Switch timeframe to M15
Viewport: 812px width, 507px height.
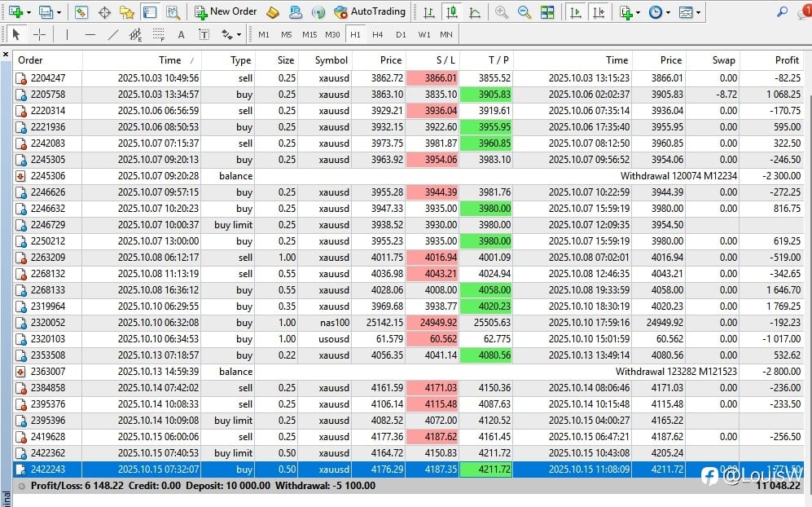309,35
